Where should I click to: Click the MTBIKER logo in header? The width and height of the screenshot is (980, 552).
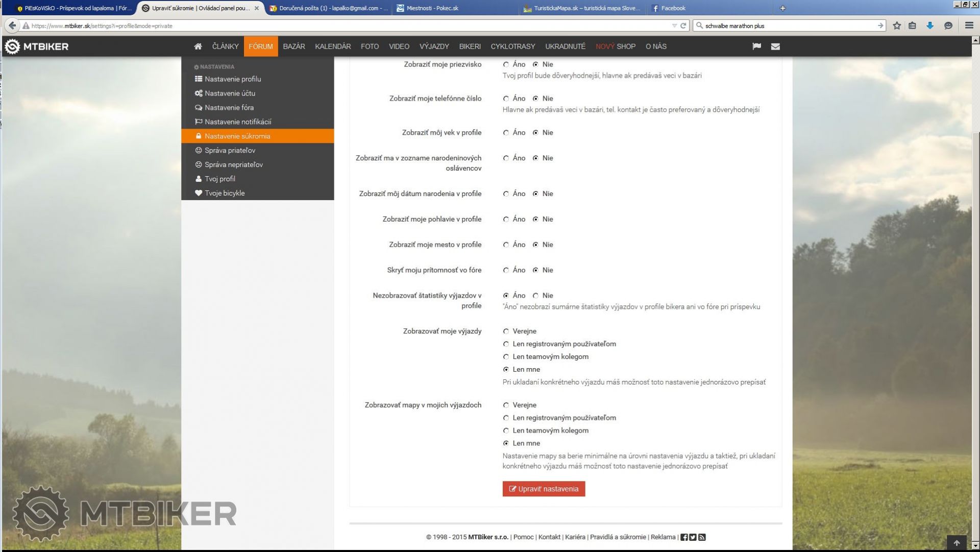pos(37,46)
